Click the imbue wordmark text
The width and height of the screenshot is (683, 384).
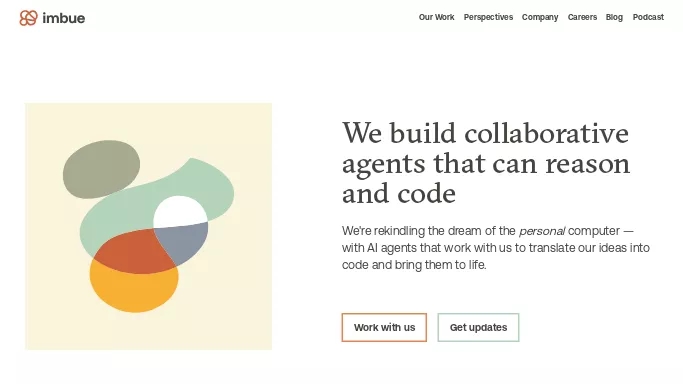tap(64, 18)
